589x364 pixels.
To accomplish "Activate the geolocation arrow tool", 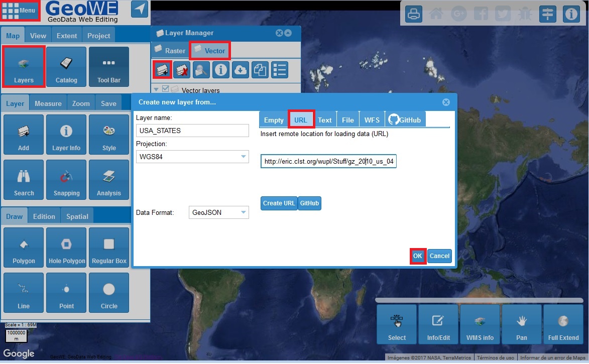I will click(139, 9).
